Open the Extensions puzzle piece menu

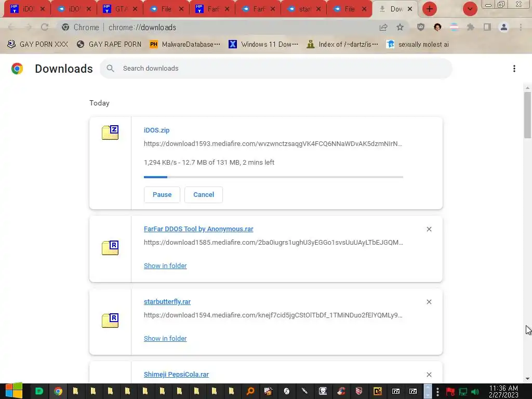471,27
